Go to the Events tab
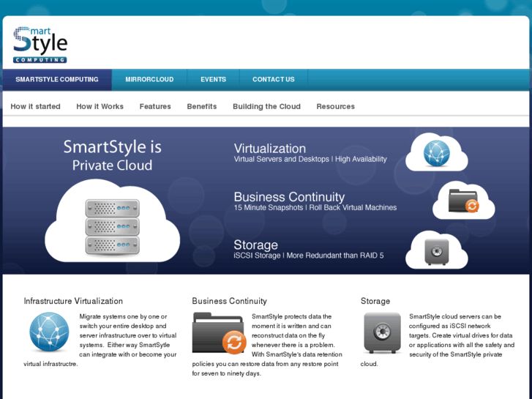Image resolution: width=532 pixels, height=399 pixels. [x=213, y=80]
